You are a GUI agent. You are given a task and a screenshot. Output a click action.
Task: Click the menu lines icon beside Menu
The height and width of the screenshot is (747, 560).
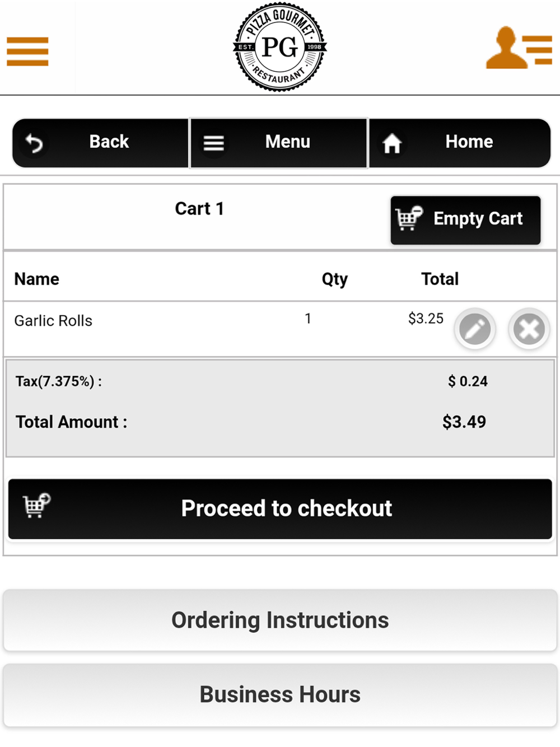(213, 143)
